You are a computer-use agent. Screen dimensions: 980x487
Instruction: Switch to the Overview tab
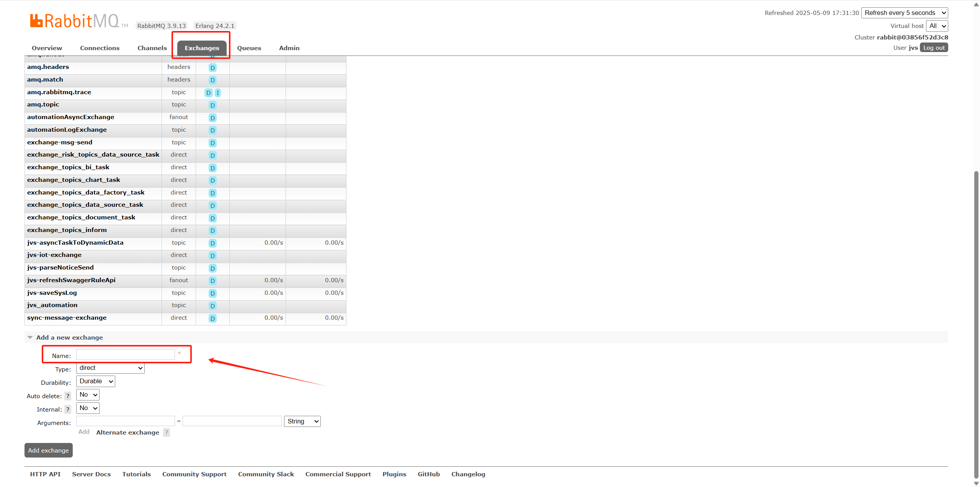[x=47, y=48]
